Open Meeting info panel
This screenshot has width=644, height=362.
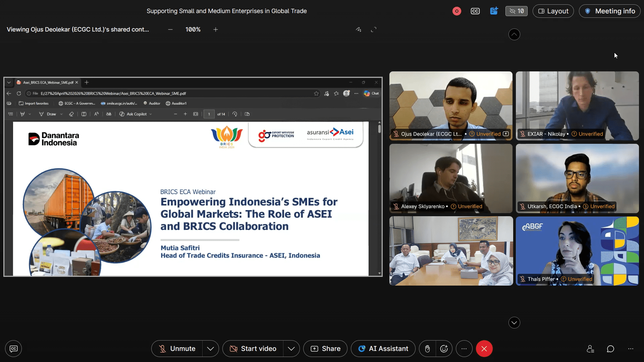(609, 11)
